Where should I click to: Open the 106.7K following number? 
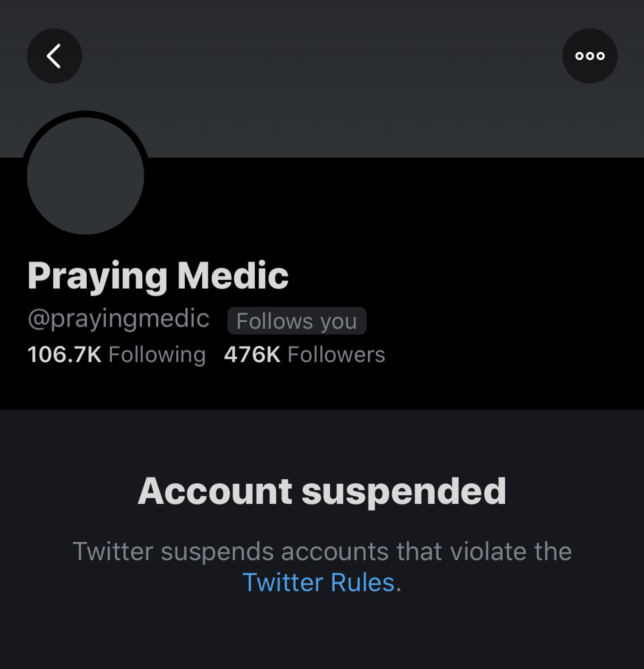pos(65,354)
